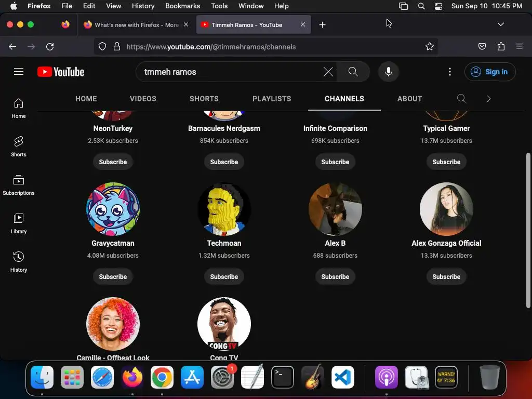Subscribe to Infinite Comparison
This screenshot has height=399, width=532.
(335, 162)
